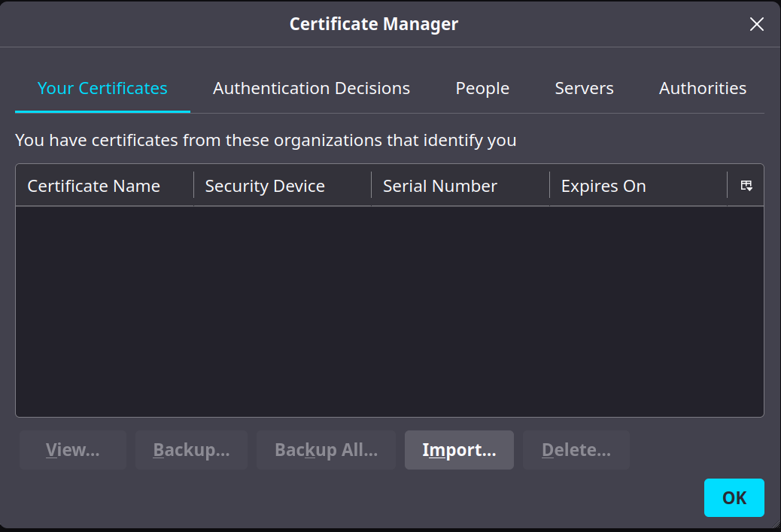Click the Certificate Manager title text

pyautogui.click(x=374, y=24)
